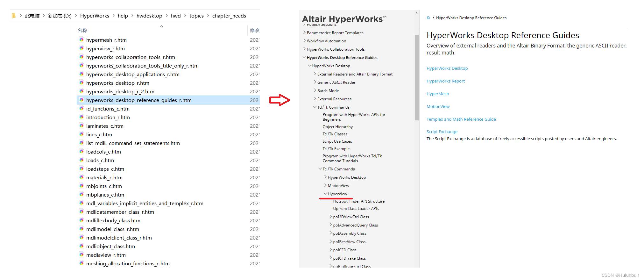Click the file icon beside meshing_allocation_functions_c.htm

click(x=81, y=263)
